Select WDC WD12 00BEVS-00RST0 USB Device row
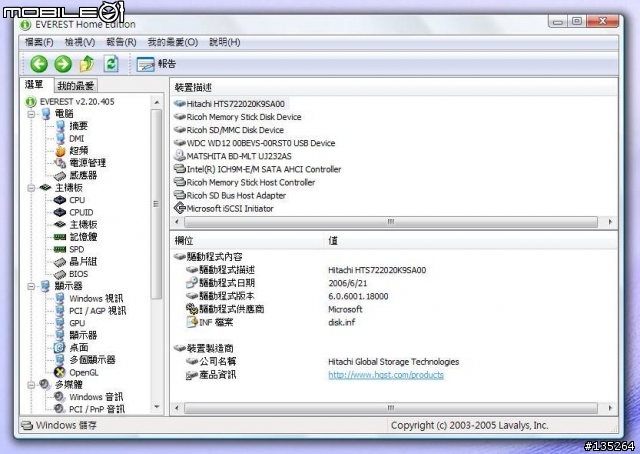The image size is (640, 454). pos(255,143)
